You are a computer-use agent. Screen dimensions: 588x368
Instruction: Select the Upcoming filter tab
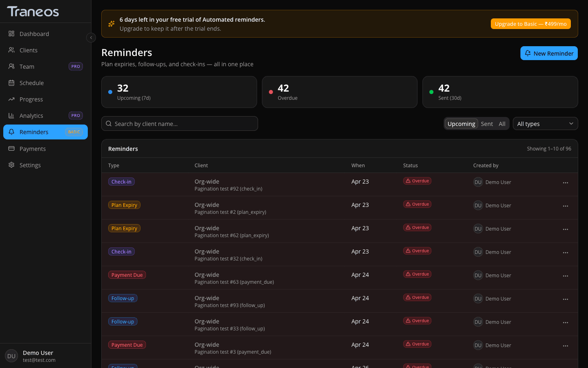pyautogui.click(x=461, y=123)
